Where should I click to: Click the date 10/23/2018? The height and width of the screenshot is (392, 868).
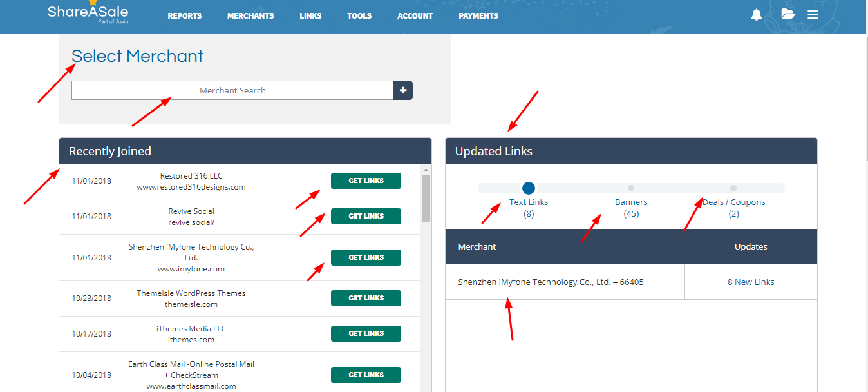coord(91,298)
